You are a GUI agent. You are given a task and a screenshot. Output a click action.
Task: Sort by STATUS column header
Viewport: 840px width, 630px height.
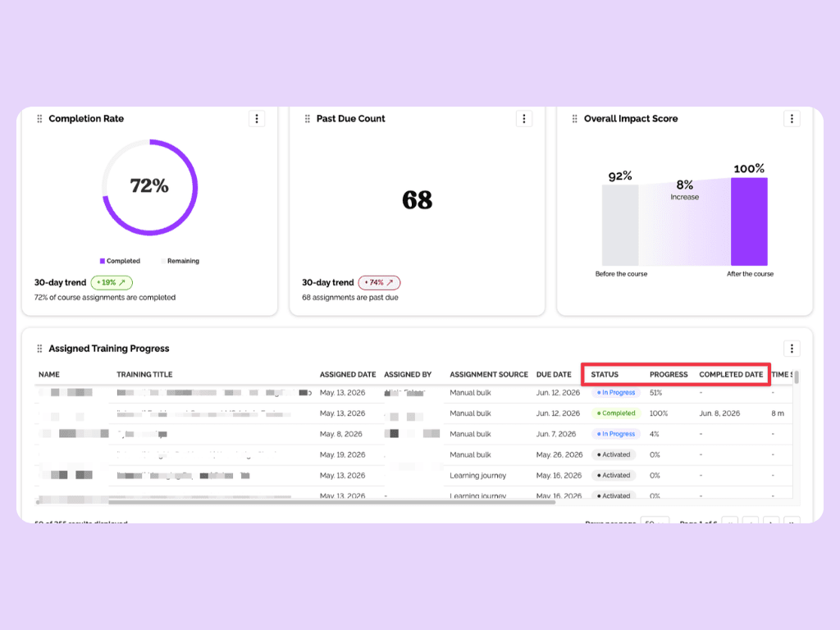point(605,374)
